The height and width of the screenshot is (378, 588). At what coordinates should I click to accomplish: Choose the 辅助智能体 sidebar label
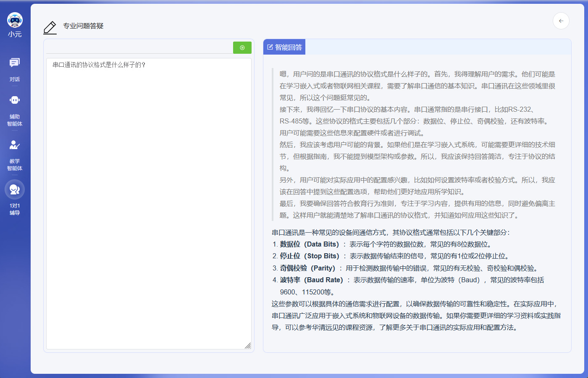click(x=15, y=120)
